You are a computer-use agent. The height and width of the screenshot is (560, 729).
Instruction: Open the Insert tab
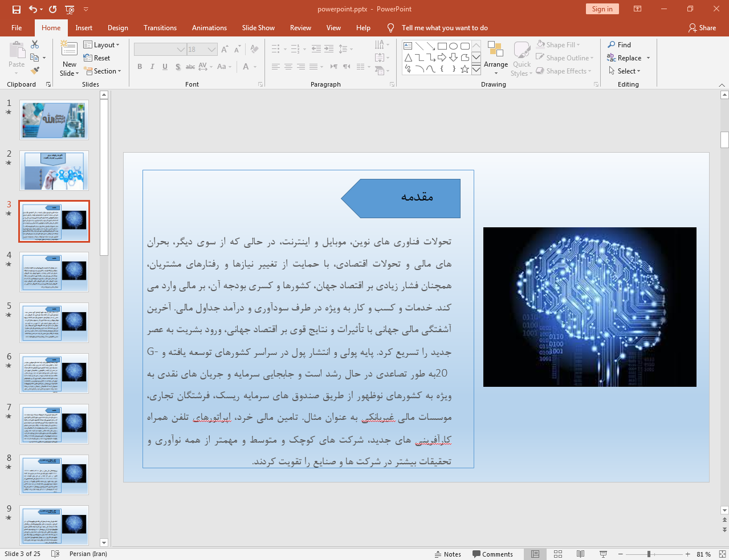point(84,27)
